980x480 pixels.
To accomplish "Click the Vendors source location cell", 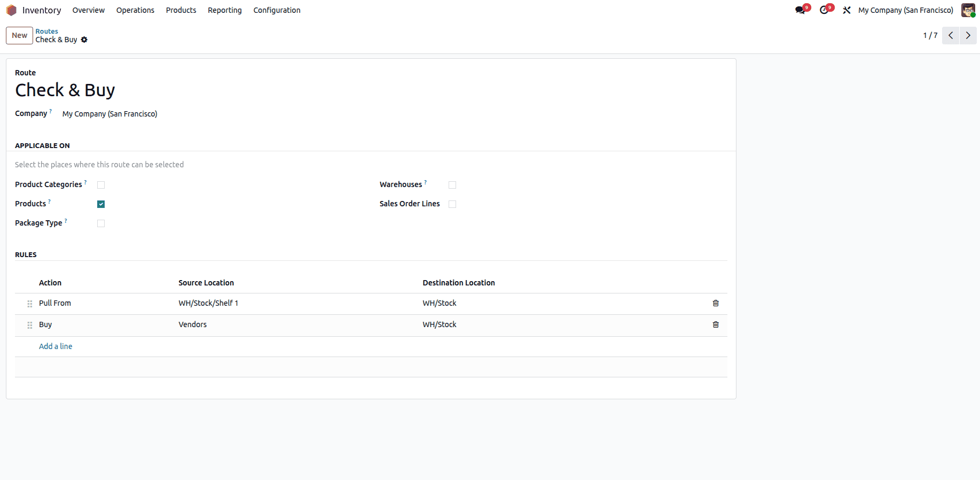I will (x=193, y=324).
